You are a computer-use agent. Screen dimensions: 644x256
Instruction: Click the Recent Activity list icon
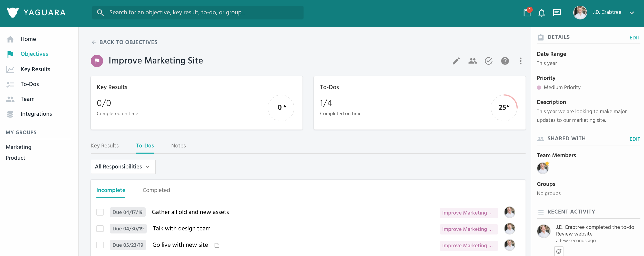[x=541, y=212]
